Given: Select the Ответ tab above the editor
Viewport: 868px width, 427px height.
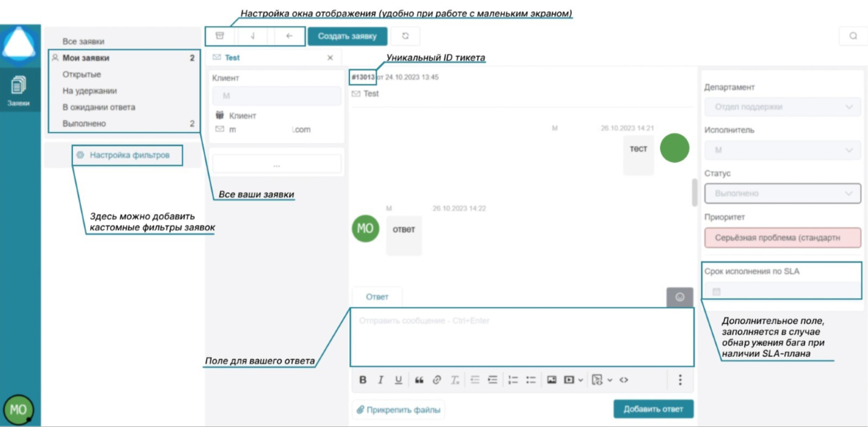Looking at the screenshot, I should click(x=377, y=297).
